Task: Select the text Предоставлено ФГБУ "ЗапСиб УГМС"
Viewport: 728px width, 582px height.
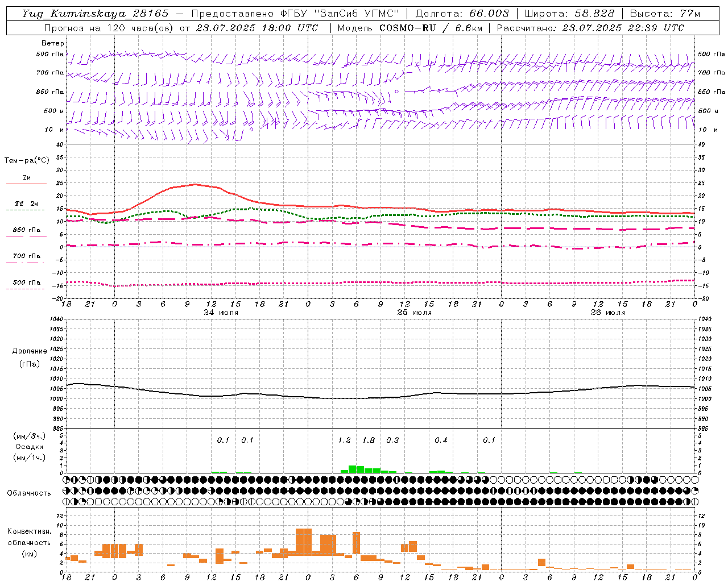Action: [295, 14]
